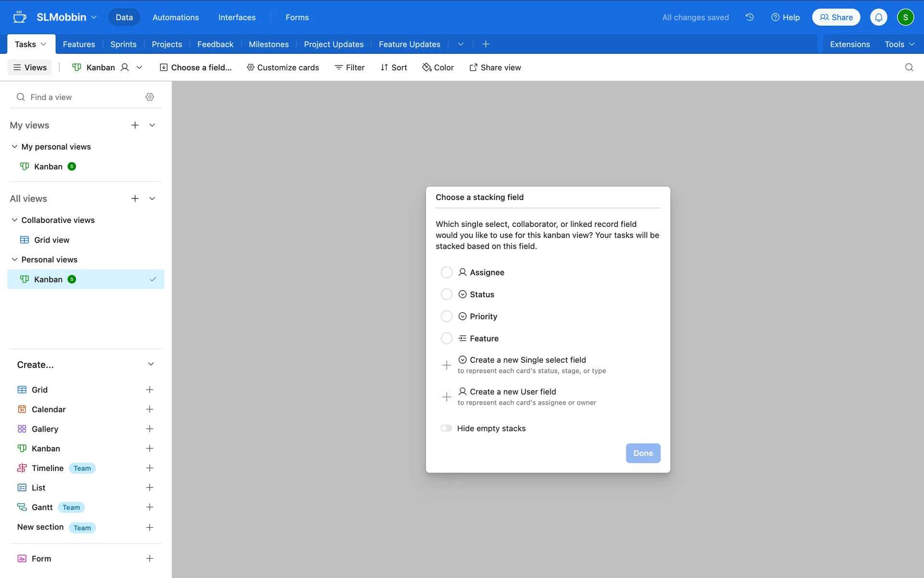Click plus icon next to Calendar

[150, 409]
